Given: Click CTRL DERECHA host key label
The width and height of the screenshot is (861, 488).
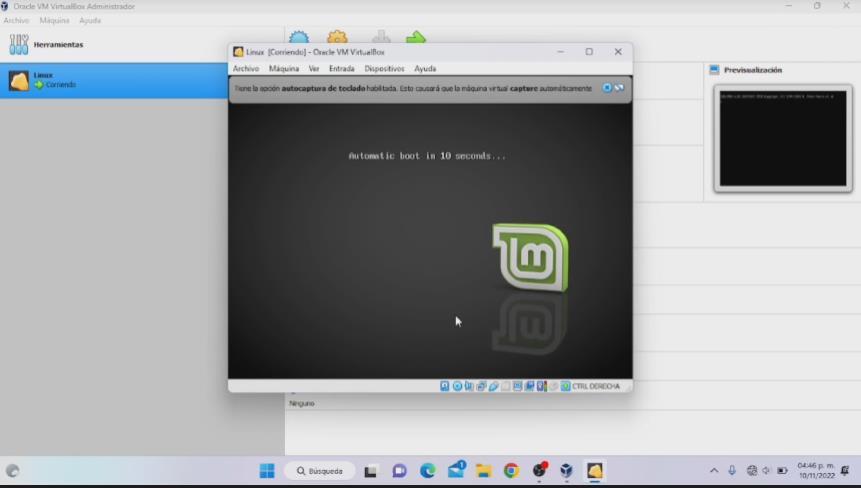Looking at the screenshot, I should click(x=596, y=386).
